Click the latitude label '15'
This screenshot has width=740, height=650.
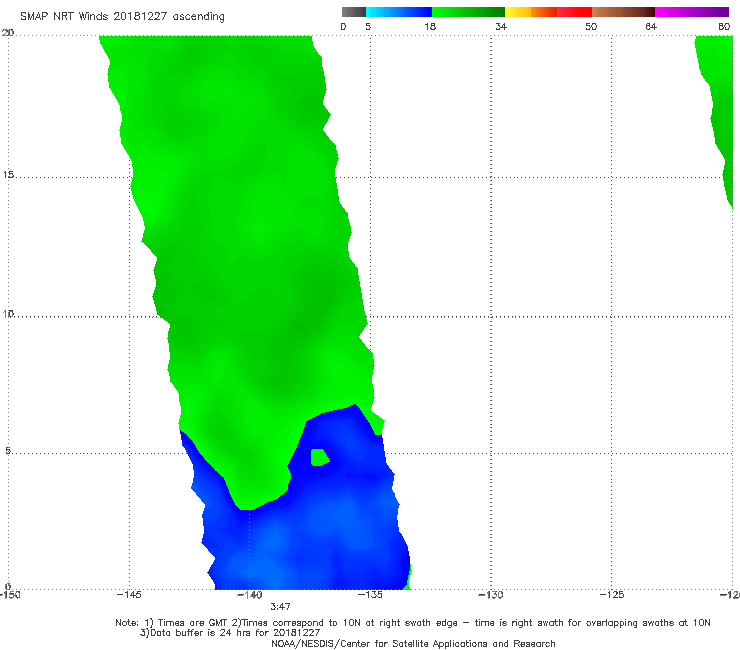[x=8, y=175]
